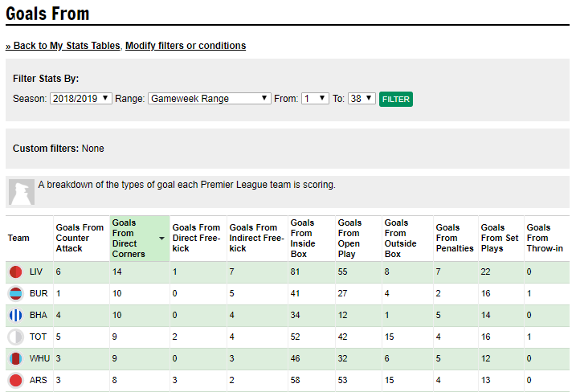The width and height of the screenshot is (572, 392).
Task: Click the grey avatar silhouette image
Action: tap(22, 192)
